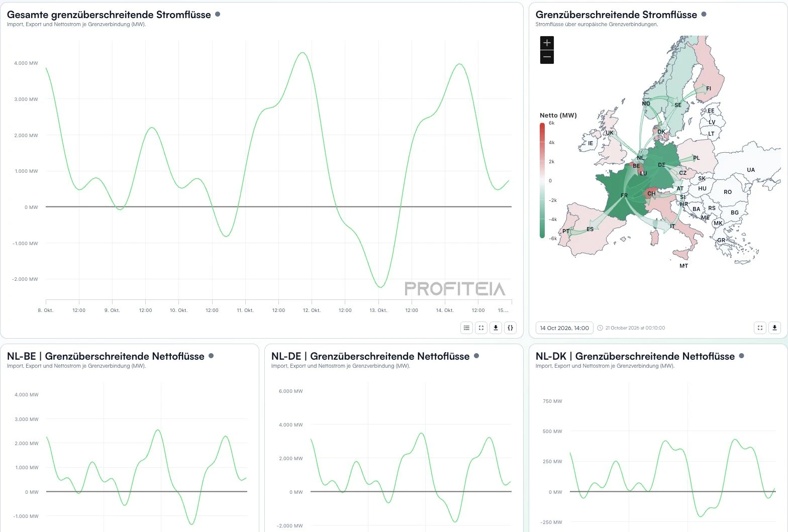Select Poland (PL) on the map
Viewport: 788px width, 532px height.
[696, 158]
